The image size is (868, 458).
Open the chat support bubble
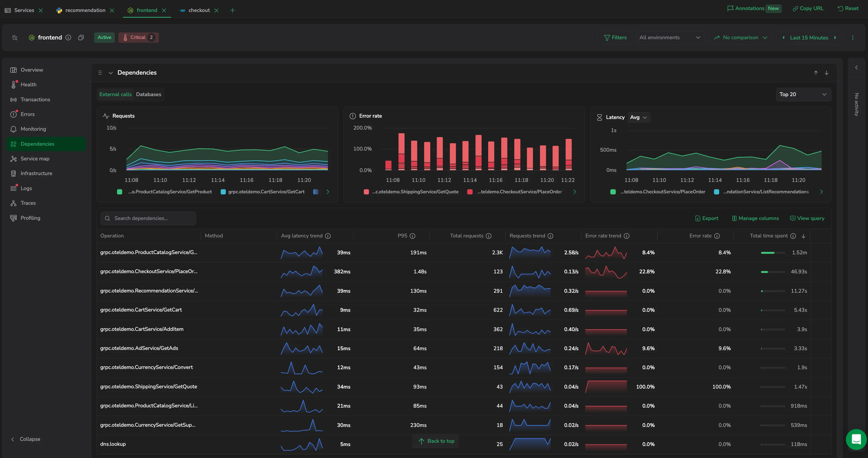[856, 439]
